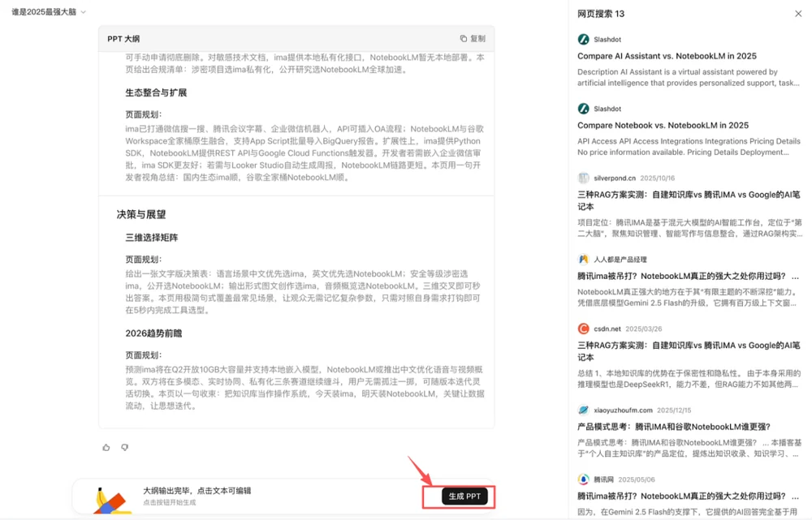The width and height of the screenshot is (812, 520).
Task: Expand the 谁是2025最强大脑 title dropdown
Action: [84, 12]
